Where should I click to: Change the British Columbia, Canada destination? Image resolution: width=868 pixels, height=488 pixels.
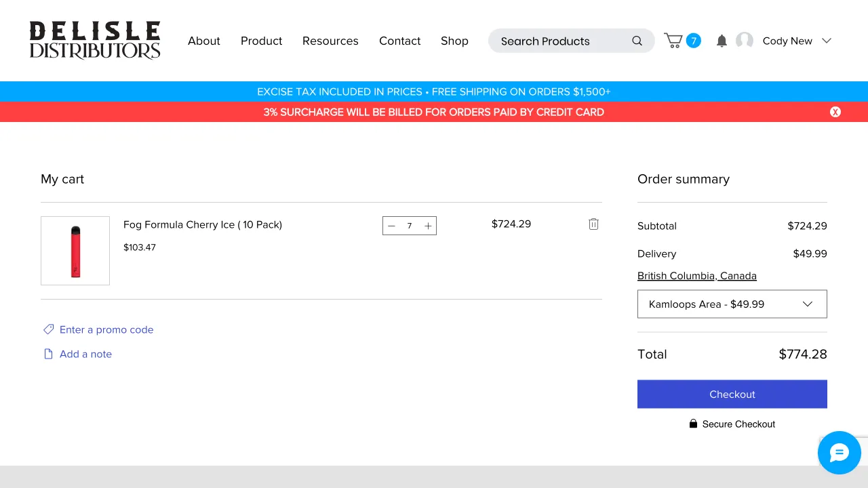pos(696,276)
